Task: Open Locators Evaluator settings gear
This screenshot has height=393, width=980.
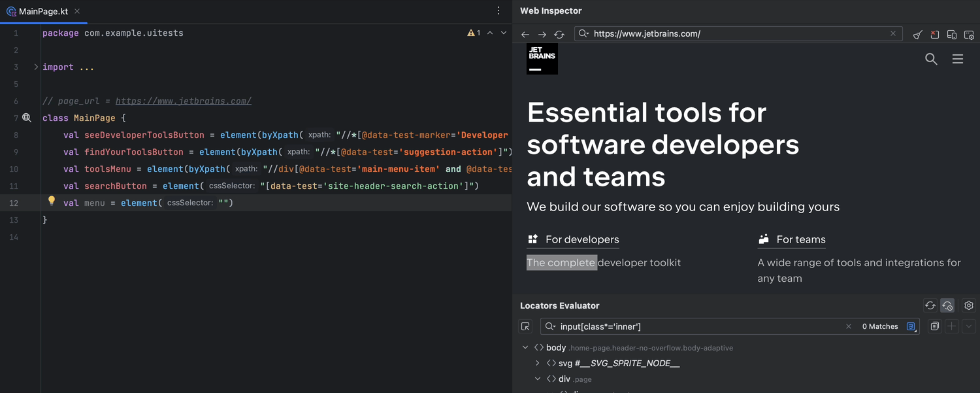Action: click(x=969, y=305)
